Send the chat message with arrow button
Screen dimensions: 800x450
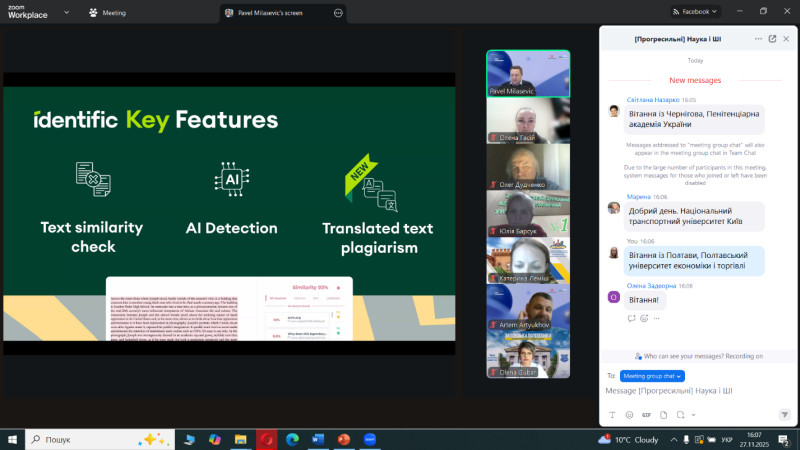tap(785, 414)
